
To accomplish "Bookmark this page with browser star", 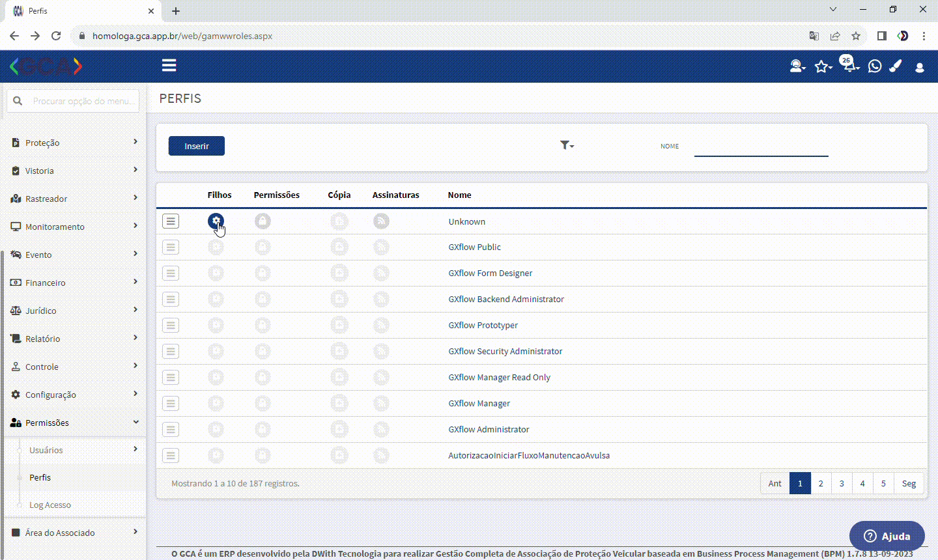I will [856, 36].
